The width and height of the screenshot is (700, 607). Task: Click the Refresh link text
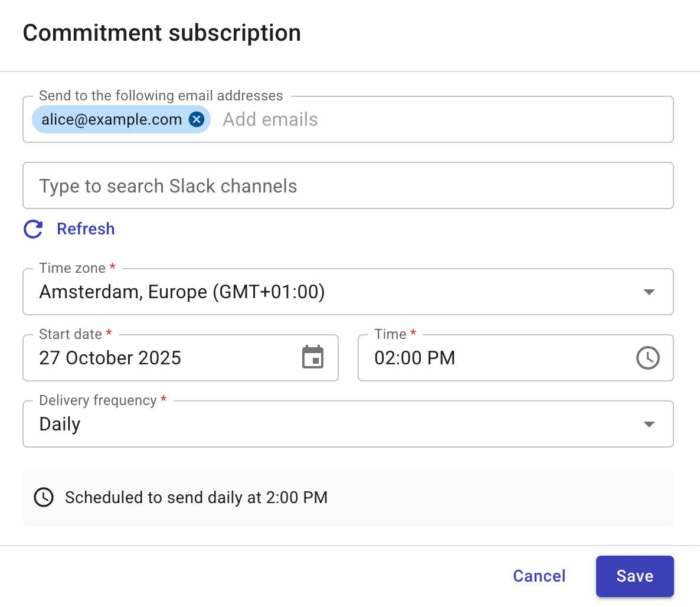86,229
